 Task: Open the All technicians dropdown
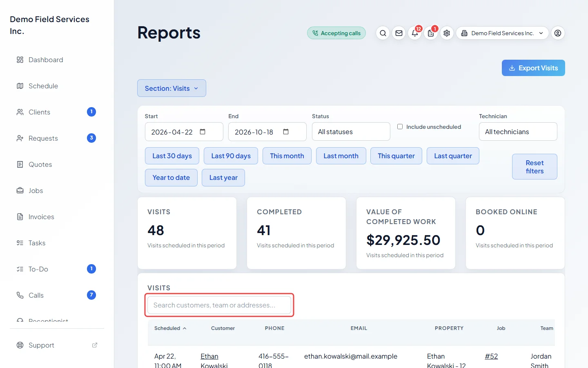click(518, 132)
